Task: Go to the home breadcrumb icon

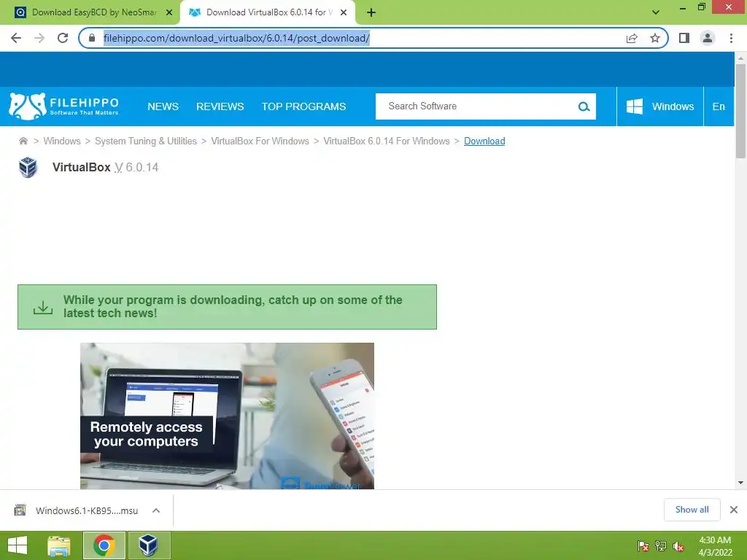Action: pos(23,141)
